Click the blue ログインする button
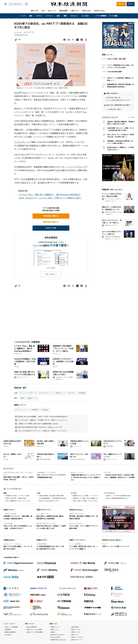The image size is (138, 644). click(51, 228)
